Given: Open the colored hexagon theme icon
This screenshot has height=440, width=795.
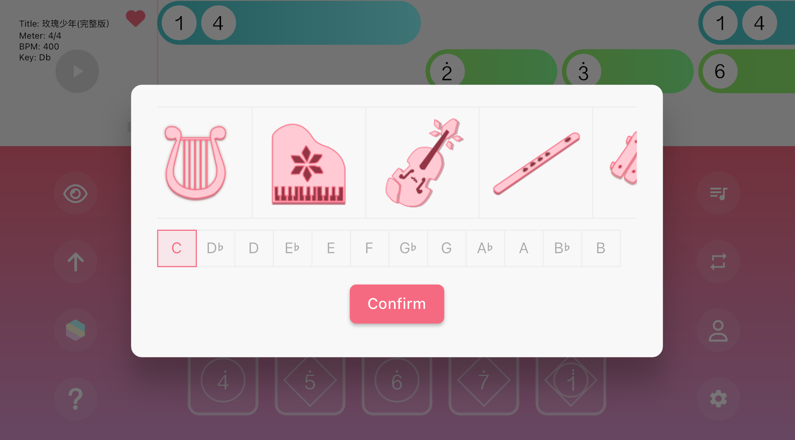Looking at the screenshot, I should 76,331.
